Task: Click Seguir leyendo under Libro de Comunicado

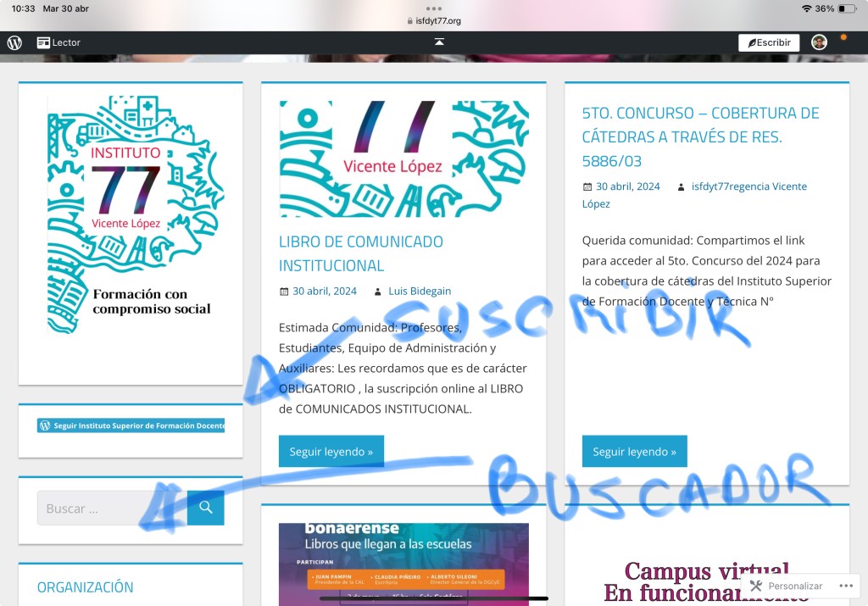Action: tap(331, 452)
